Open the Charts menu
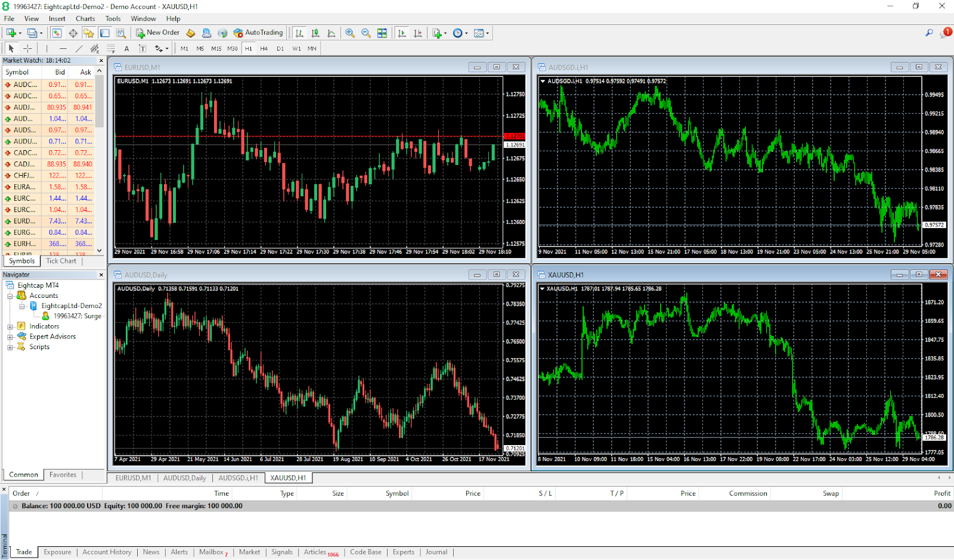 (85, 18)
